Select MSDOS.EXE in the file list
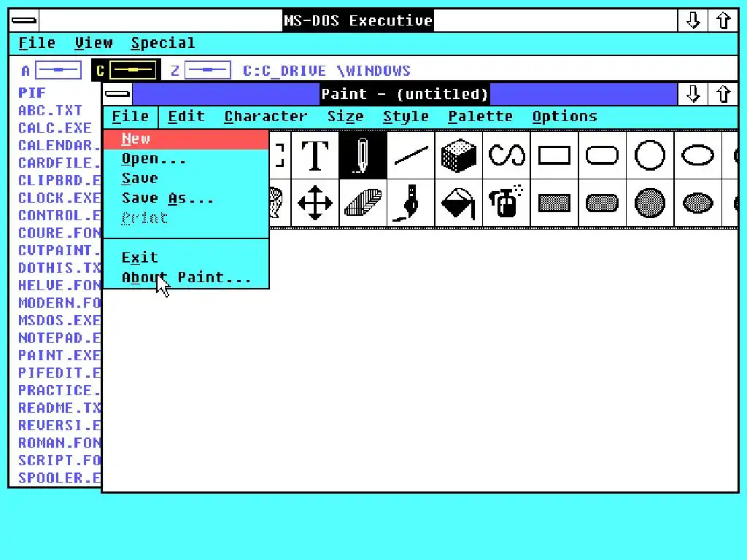This screenshot has height=560, width=747. tap(59, 321)
